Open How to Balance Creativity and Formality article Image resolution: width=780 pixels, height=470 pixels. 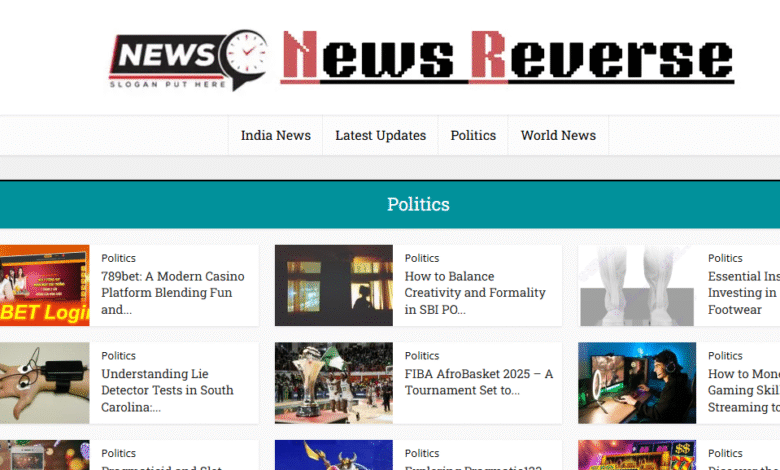coord(475,292)
